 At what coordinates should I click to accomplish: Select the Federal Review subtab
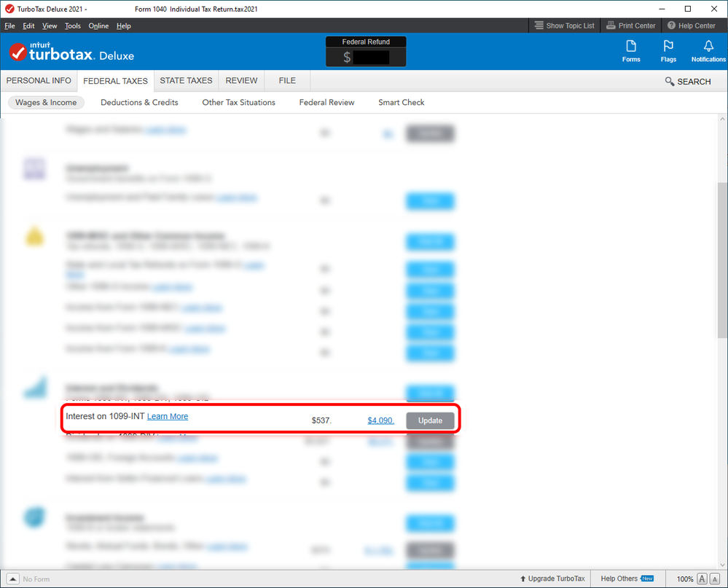coord(327,103)
